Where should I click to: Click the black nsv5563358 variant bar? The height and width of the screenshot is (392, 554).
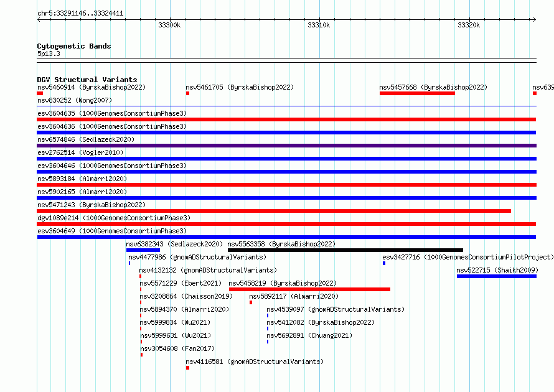tap(345, 250)
